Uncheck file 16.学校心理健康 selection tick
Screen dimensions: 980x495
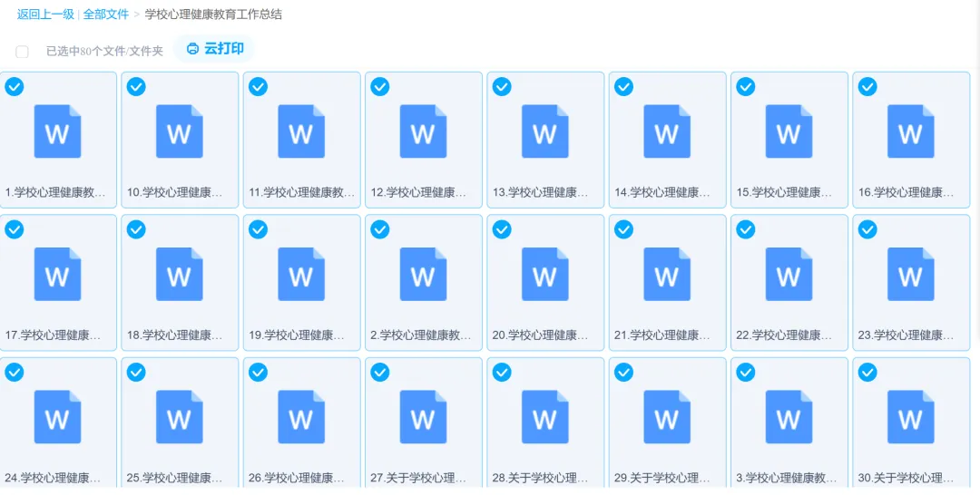[867, 87]
